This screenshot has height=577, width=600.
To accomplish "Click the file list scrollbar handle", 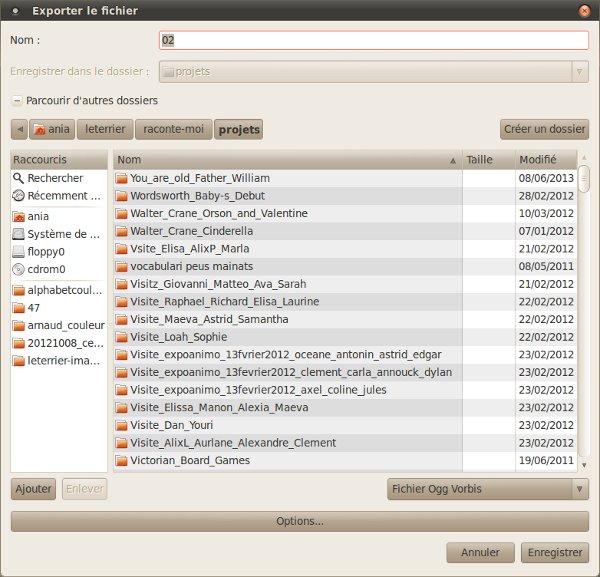I will [584, 179].
